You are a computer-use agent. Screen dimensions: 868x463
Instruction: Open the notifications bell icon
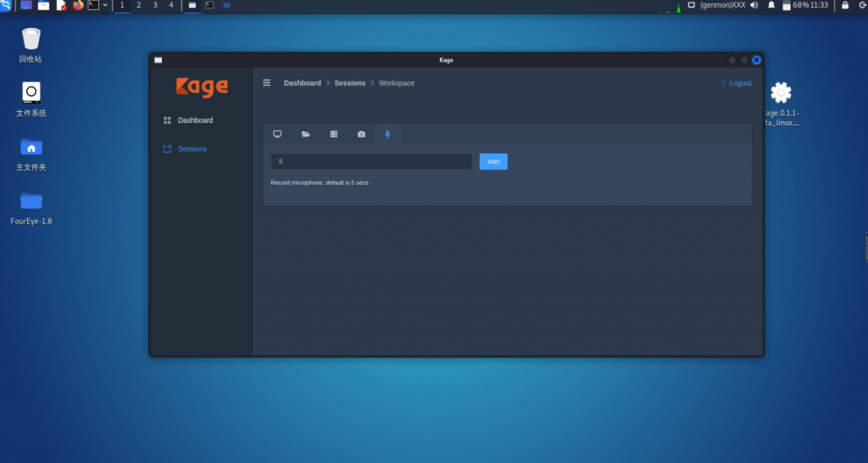(771, 5)
